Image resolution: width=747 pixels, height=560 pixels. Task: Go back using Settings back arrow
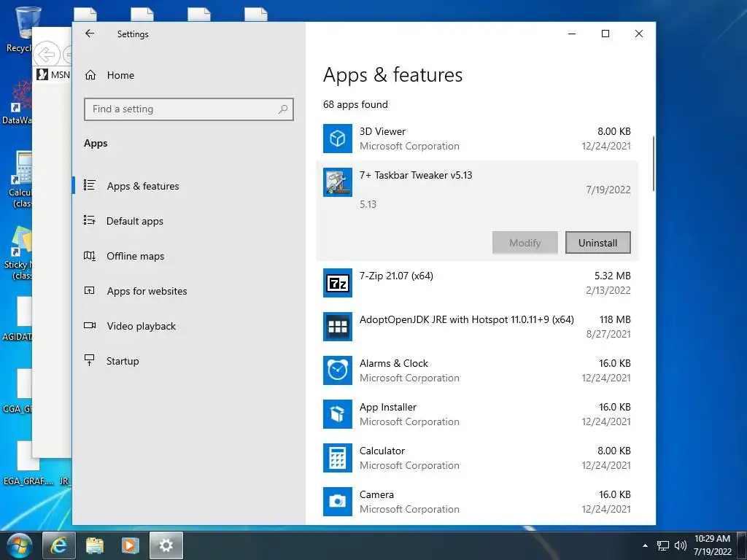coord(90,34)
